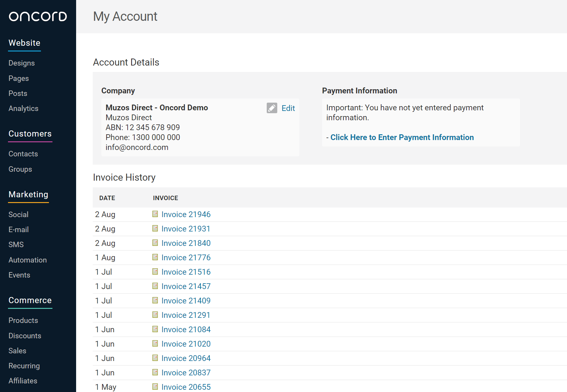The image size is (567, 392).
Task: Open Recurring in the sidebar
Action: click(x=24, y=366)
